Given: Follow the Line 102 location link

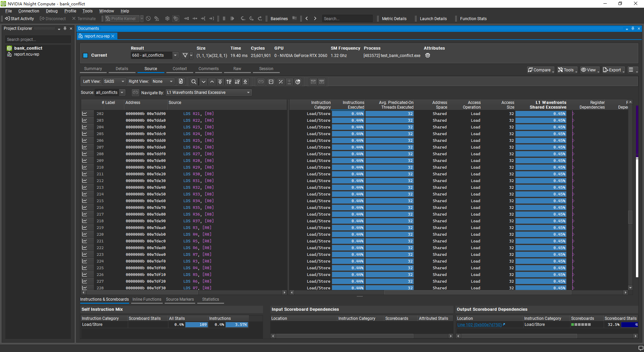Looking at the screenshot, I should (479, 325).
